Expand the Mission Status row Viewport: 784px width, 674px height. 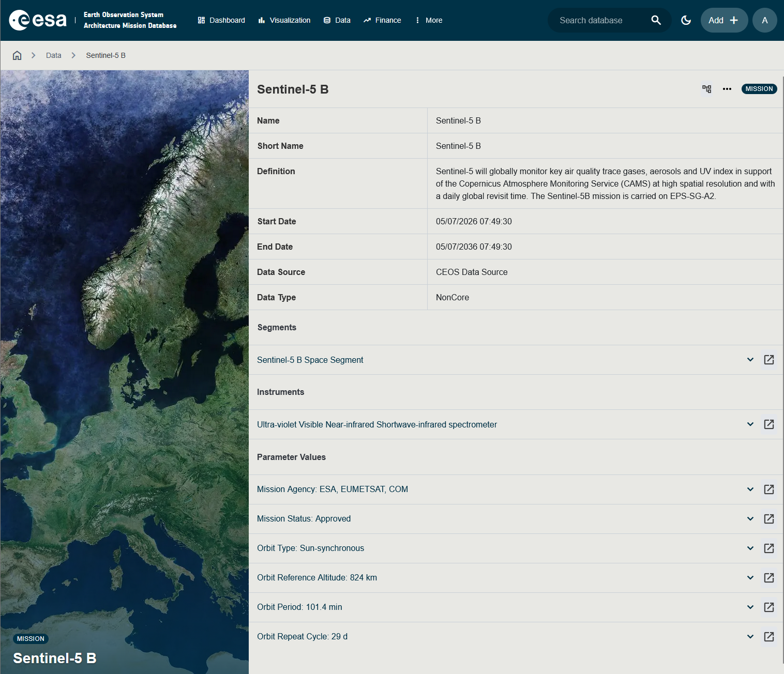click(x=750, y=518)
